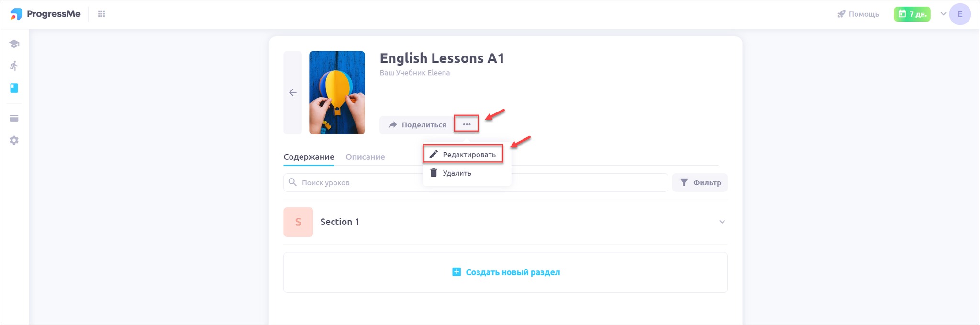This screenshot has height=325, width=980.
Task: Click the user avatar E
Action: click(x=959, y=14)
